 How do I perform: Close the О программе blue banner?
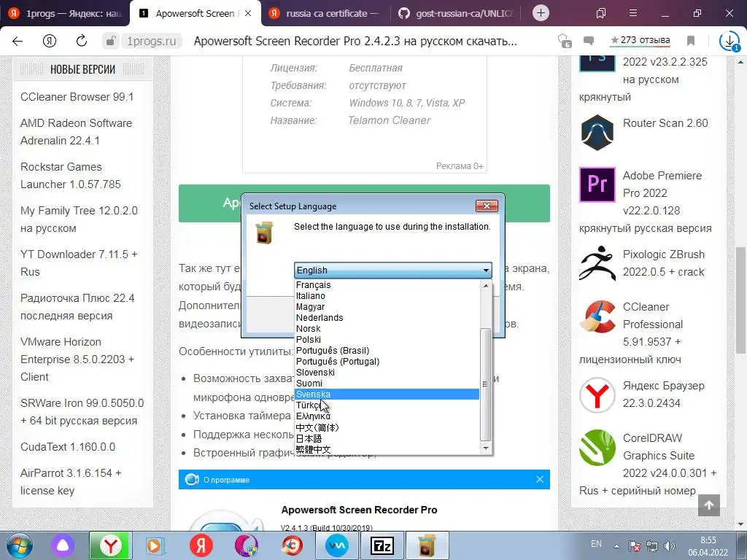click(x=539, y=479)
